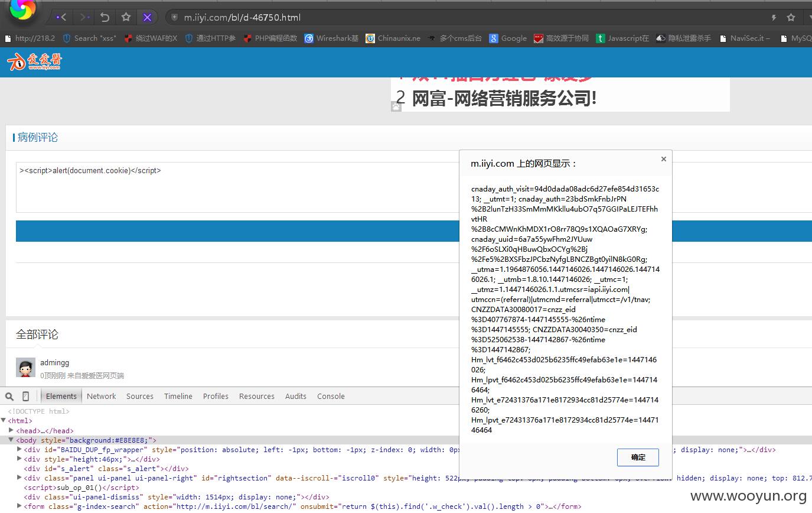812x513 pixels.
Task: Click the favorites star in toolbar
Action: pos(126,17)
